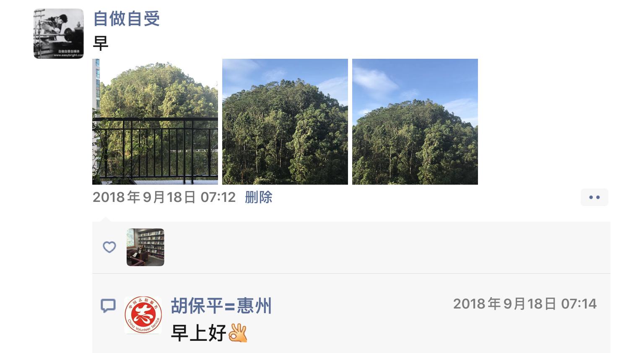Click the OK hand emoji in comment
644x353 pixels.
tap(238, 333)
